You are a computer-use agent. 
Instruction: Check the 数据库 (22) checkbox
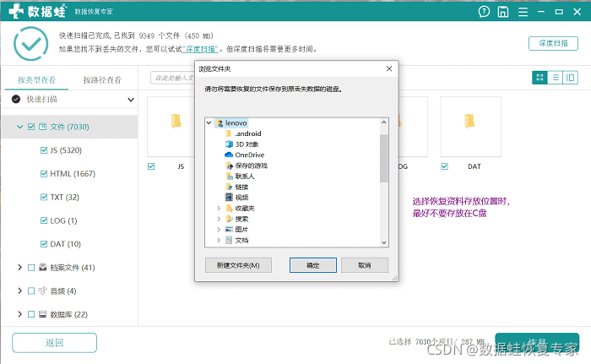(31, 314)
